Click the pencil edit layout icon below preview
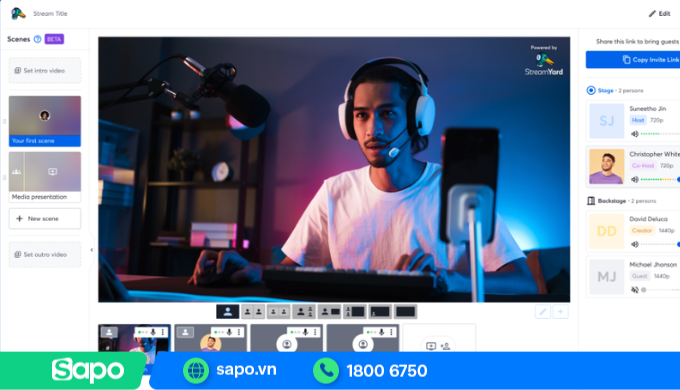 pos(543,311)
